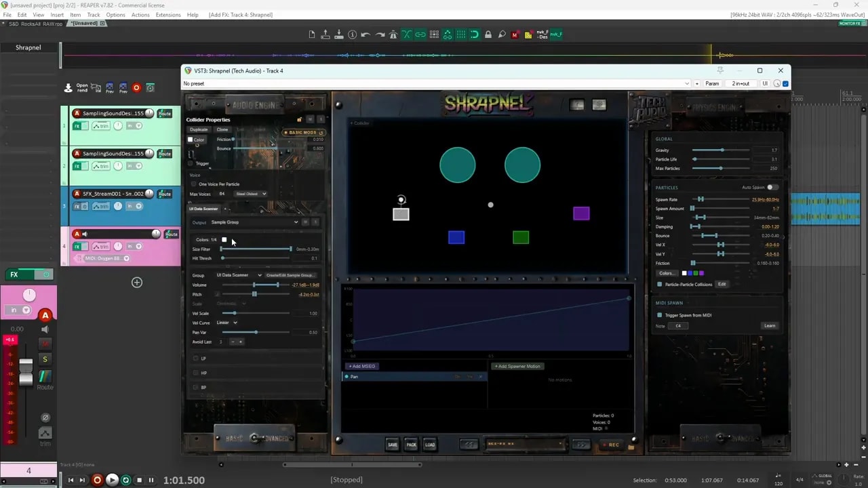Click the Gravity slider
This screenshot has width=868, height=488.
tap(720, 150)
